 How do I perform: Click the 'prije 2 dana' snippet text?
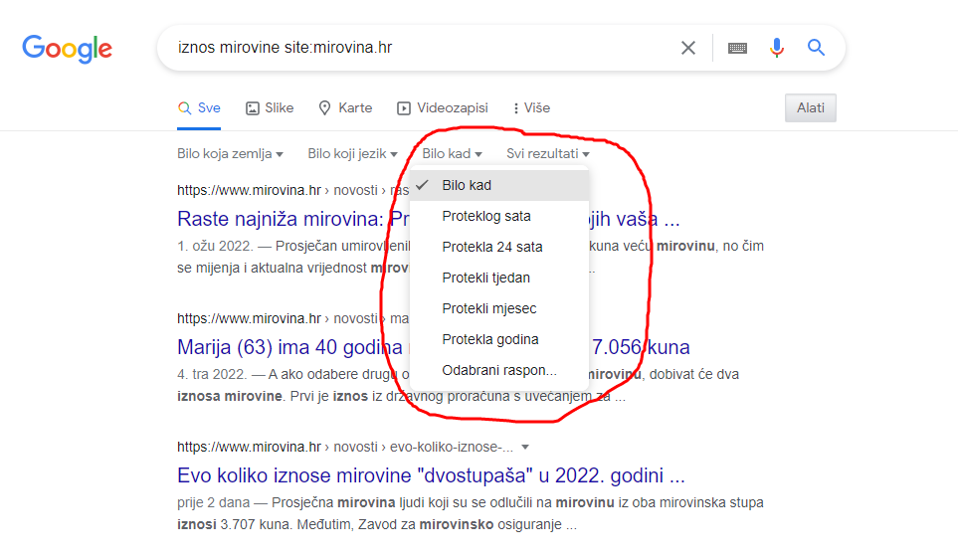(x=213, y=502)
